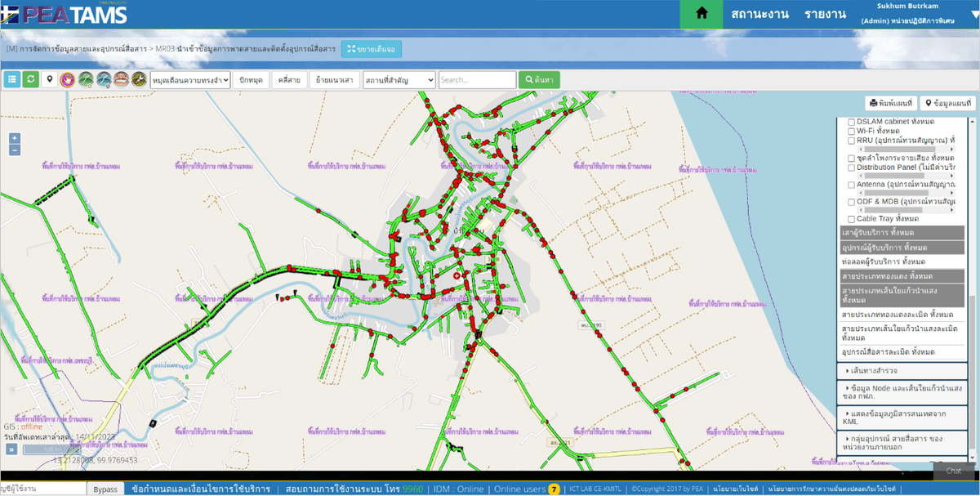Screen dimensions: 980x496
Task: Click the green refresh map icon
Action: click(30, 79)
